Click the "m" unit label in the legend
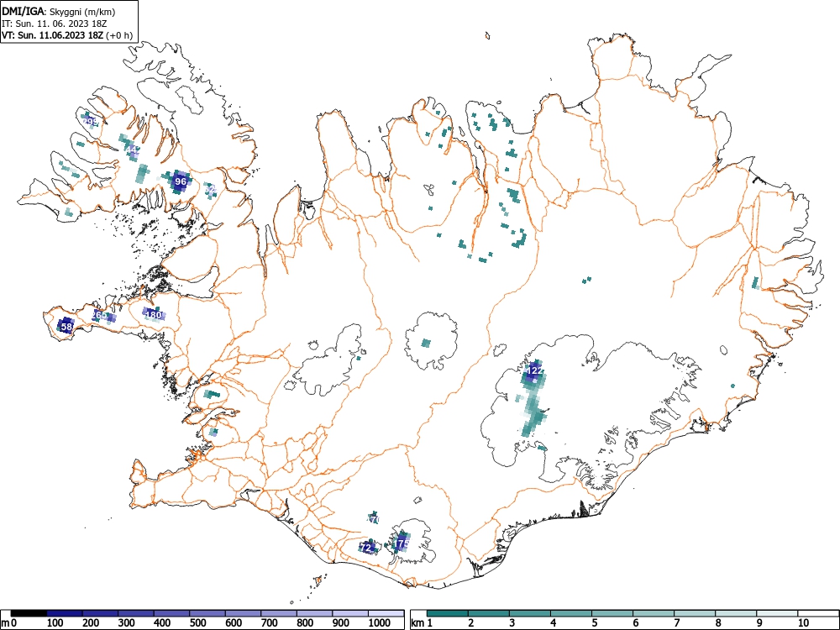This screenshot has height=630, width=840. point(5,623)
